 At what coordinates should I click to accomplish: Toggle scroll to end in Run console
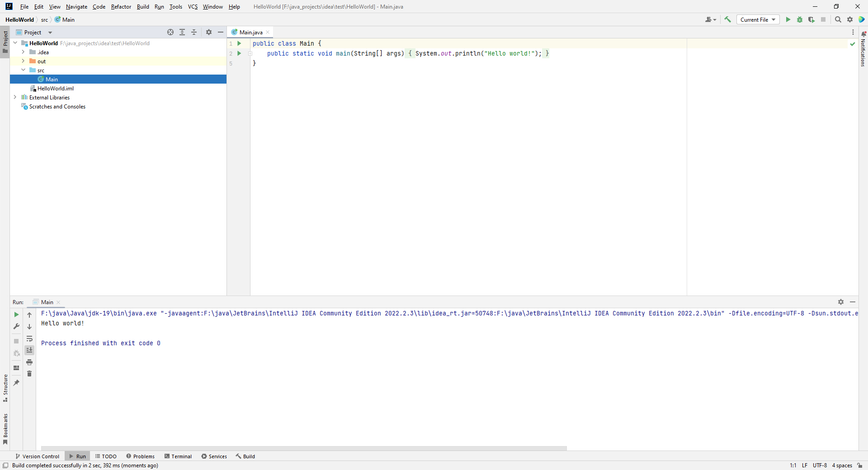click(x=29, y=350)
